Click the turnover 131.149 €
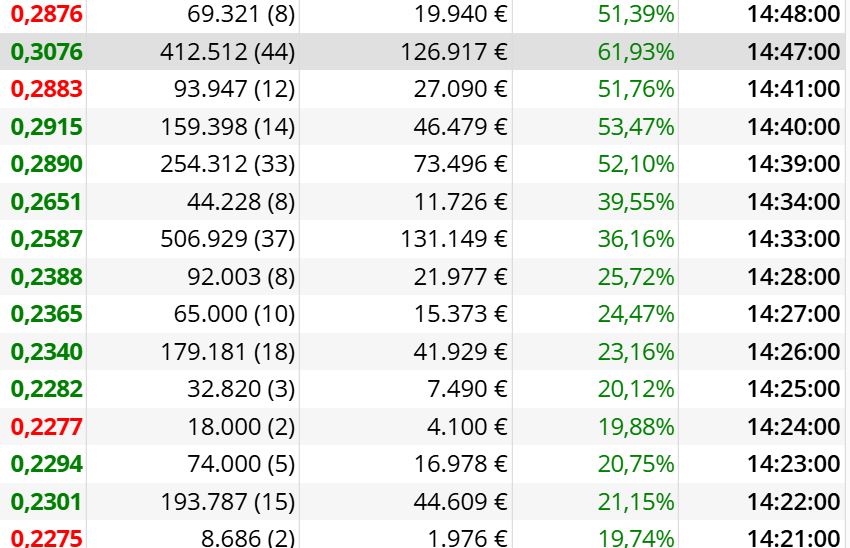The width and height of the screenshot is (850, 548). tap(454, 239)
